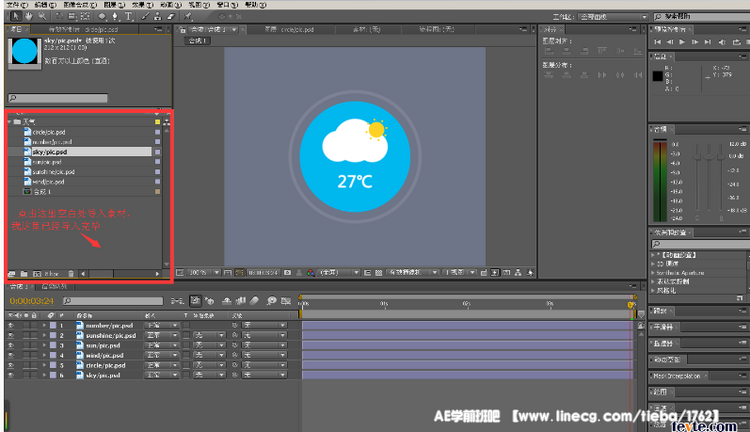The width and height of the screenshot is (750, 432).
Task: Hide the number/pic.psd layer eye
Action: [x=11, y=325]
